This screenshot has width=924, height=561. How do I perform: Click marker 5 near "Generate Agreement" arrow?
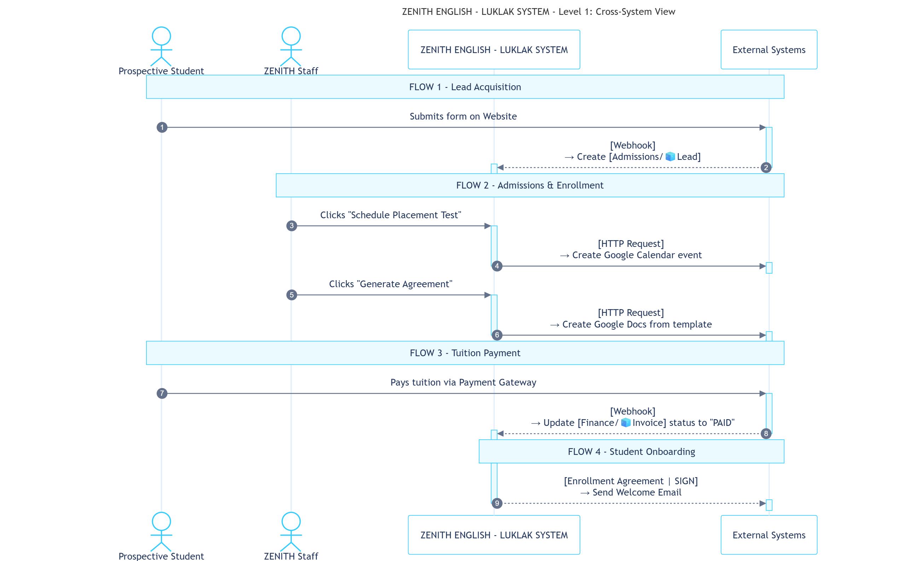[292, 295]
